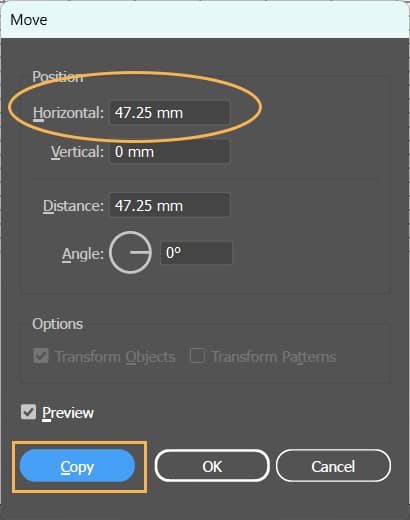Click the Angle dial control
This screenshot has height=520, width=410.
pyautogui.click(x=130, y=253)
